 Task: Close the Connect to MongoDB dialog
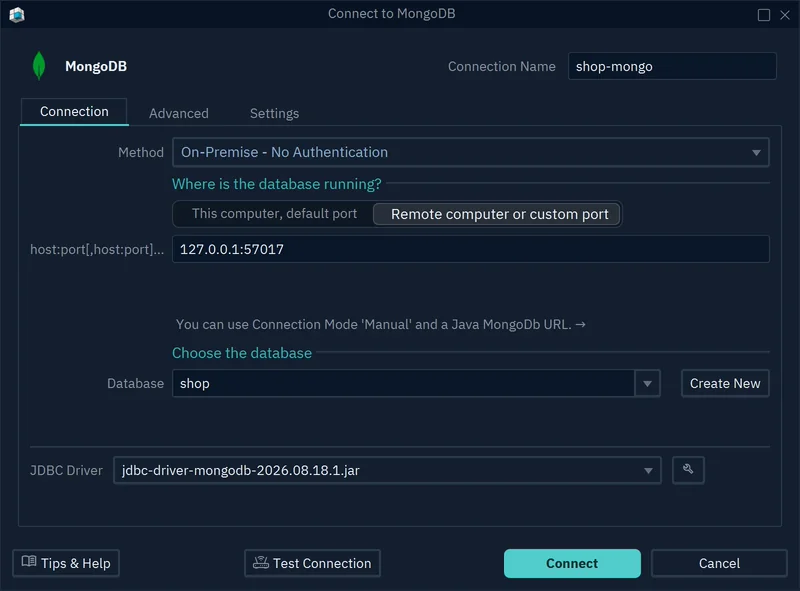click(785, 15)
